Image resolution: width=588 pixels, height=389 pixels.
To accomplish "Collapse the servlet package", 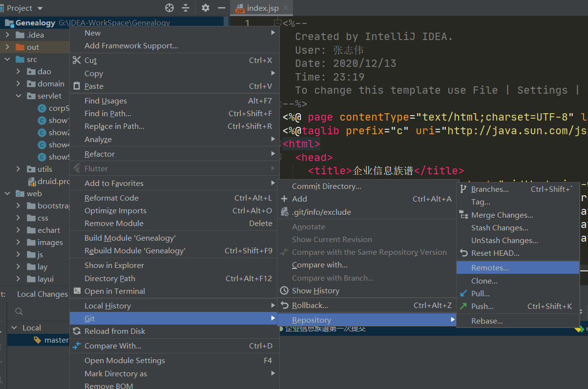I will coord(18,96).
